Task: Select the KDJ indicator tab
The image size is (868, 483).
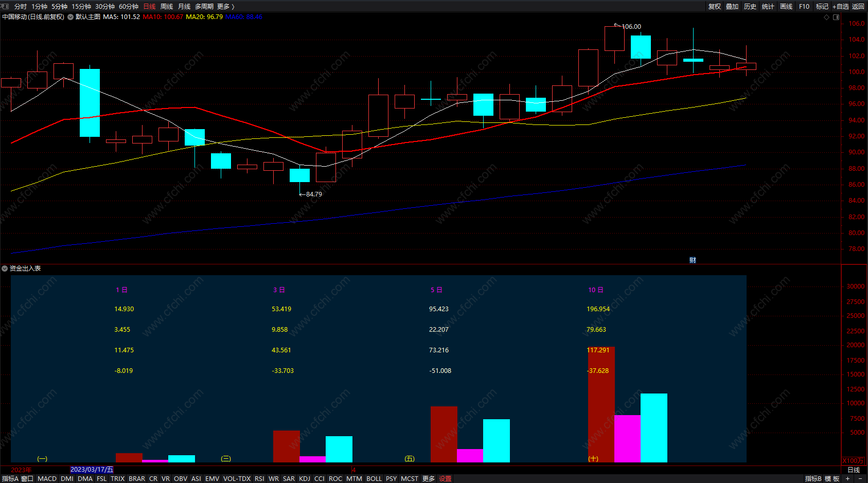Action: click(x=305, y=479)
